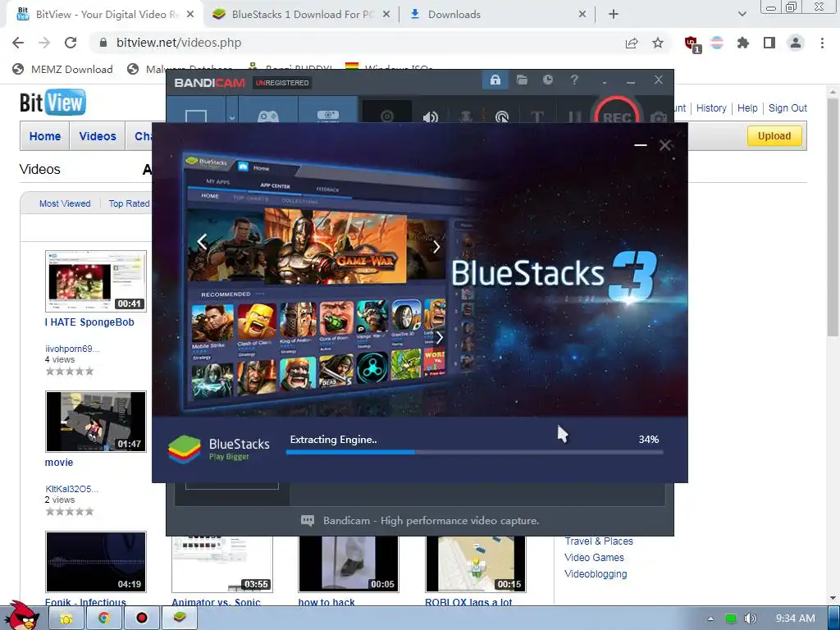
Task: Open Videoblogging category link
Action: coord(596,573)
